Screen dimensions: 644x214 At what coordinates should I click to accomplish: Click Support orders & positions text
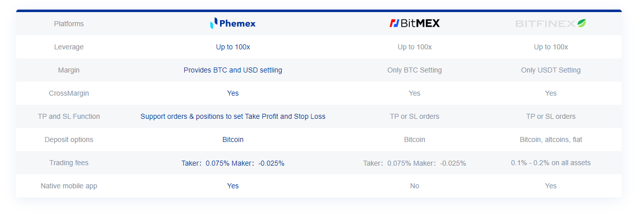coord(233,116)
